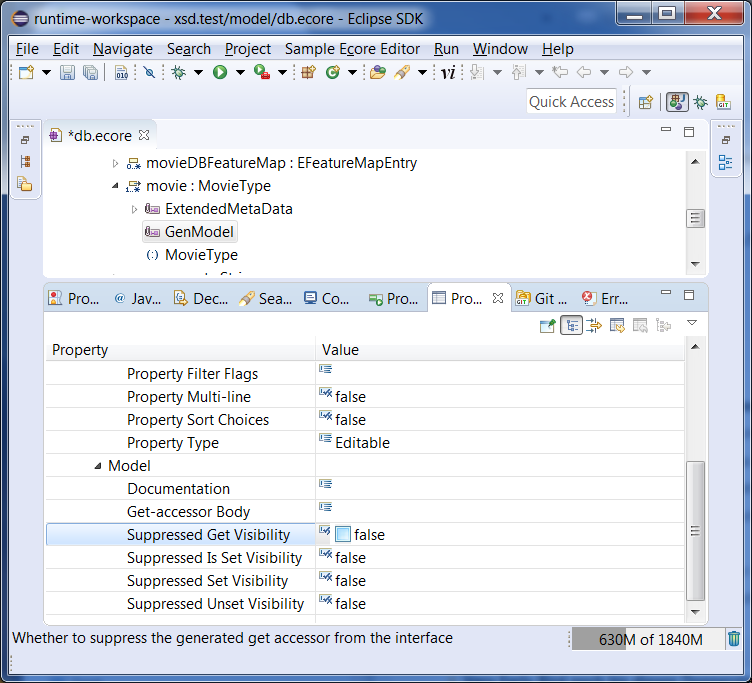The width and height of the screenshot is (752, 683).
Task: Expand the ExtendedMetaData node
Action: click(x=134, y=209)
